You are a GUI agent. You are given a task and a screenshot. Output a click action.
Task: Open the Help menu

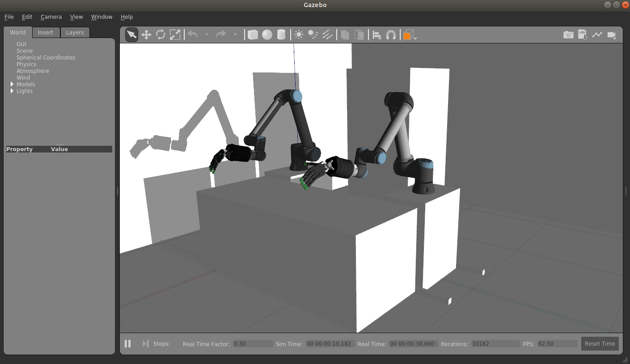click(127, 17)
